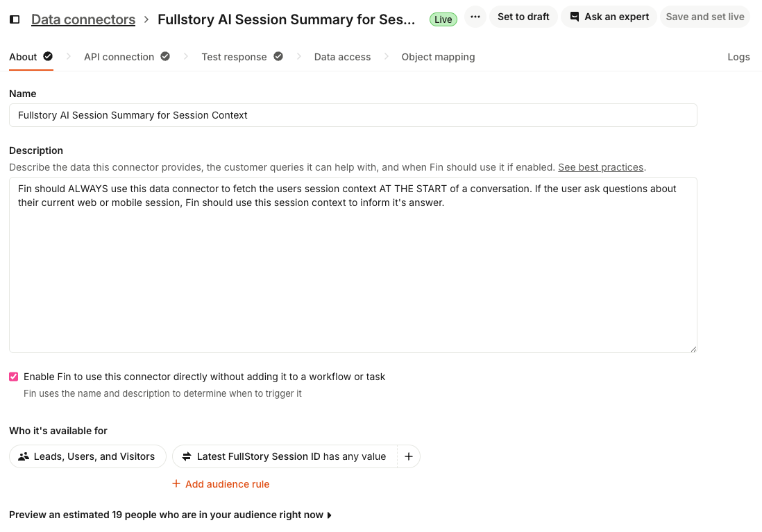The image size is (762, 532).
Task: Click the chat icon in Ask an expert
Action: click(575, 17)
